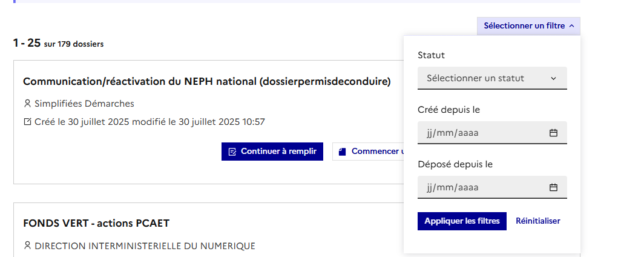
Task: Click the Statut field label
Action: pyautogui.click(x=431, y=55)
